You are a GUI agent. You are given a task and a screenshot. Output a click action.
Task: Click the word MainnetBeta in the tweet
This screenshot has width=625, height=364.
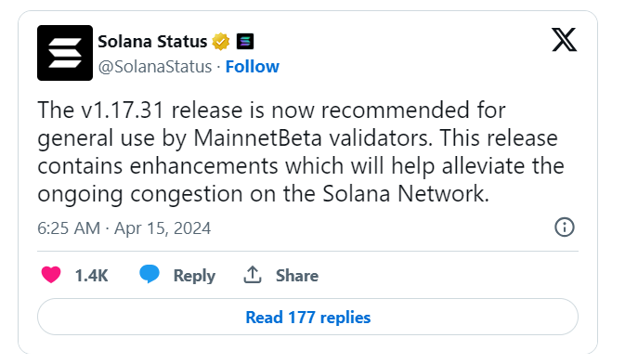[257, 138]
